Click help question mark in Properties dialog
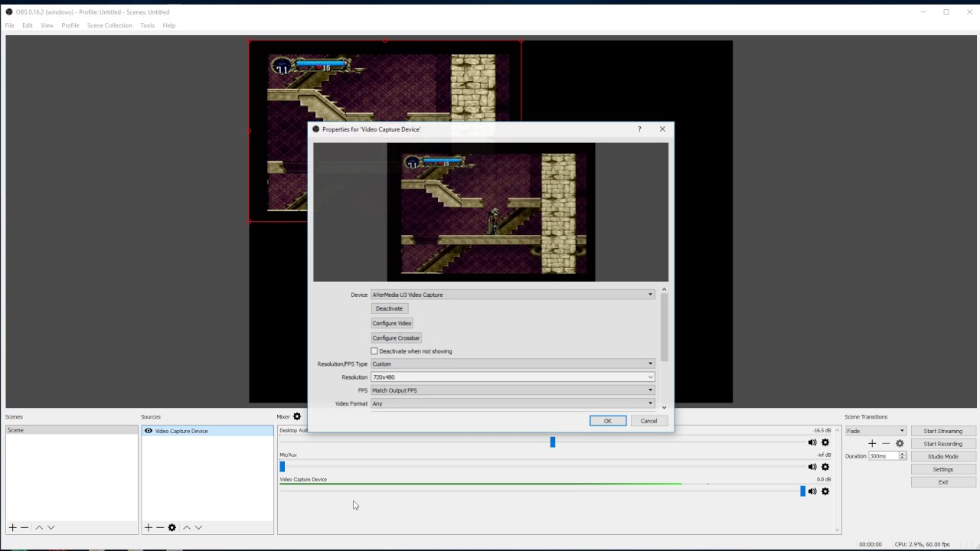Screen dimensions: 980x551 639,129
